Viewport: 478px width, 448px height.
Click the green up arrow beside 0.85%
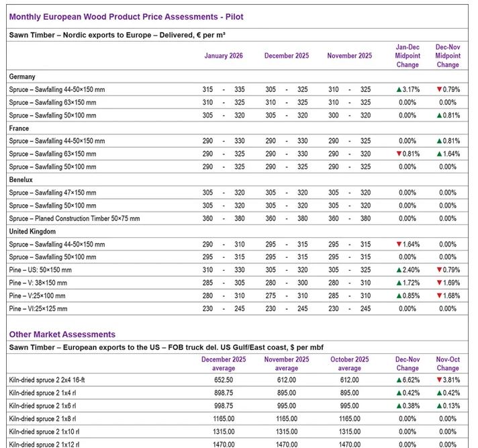(399, 296)
